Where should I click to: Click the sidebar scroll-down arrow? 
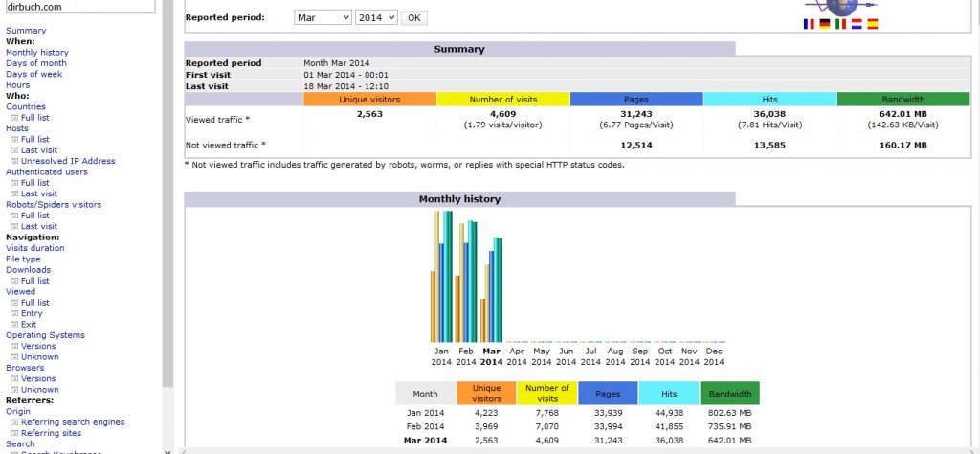tap(167, 450)
